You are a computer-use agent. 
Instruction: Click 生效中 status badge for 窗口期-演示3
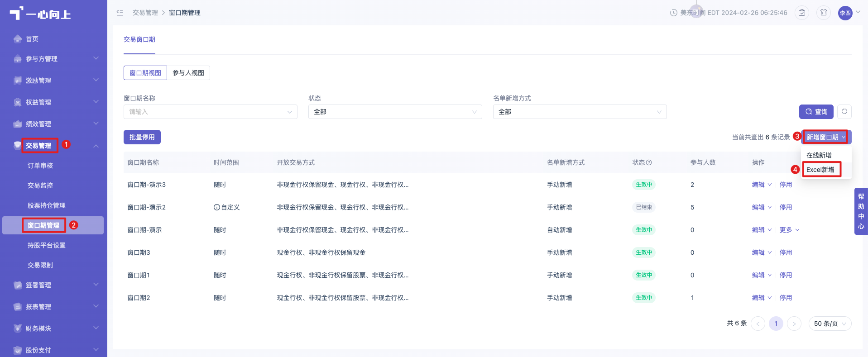click(x=644, y=185)
